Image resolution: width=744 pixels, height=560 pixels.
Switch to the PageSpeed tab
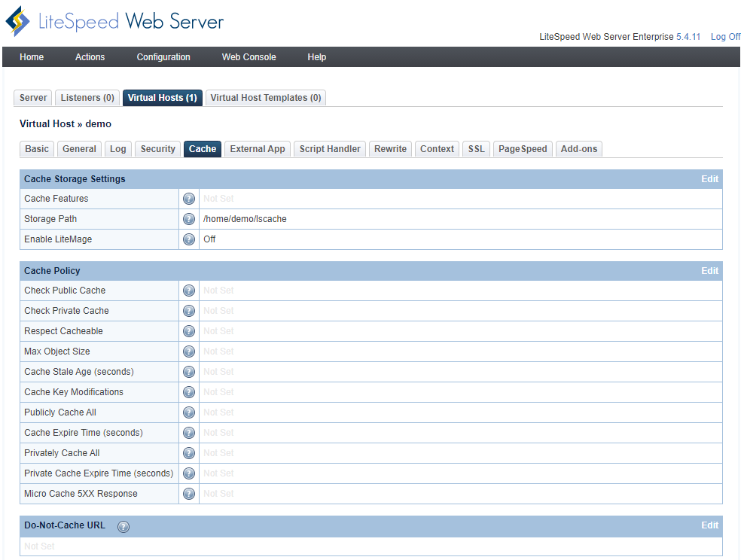523,149
